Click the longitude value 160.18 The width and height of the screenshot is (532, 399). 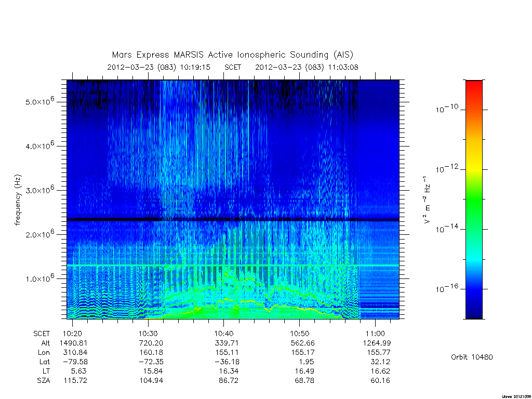coord(151,352)
